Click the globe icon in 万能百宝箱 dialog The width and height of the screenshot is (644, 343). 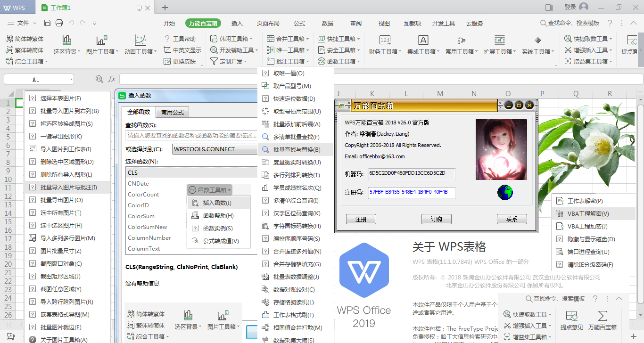click(505, 192)
